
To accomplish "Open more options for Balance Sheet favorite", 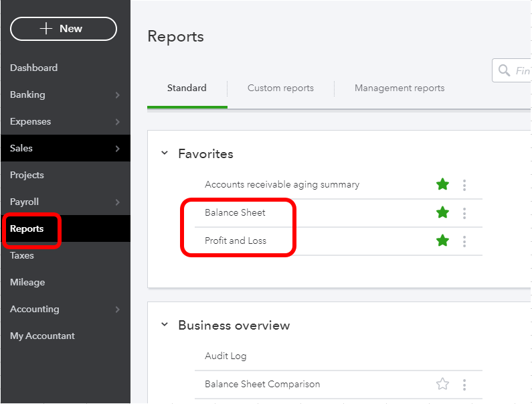I will pos(464,213).
